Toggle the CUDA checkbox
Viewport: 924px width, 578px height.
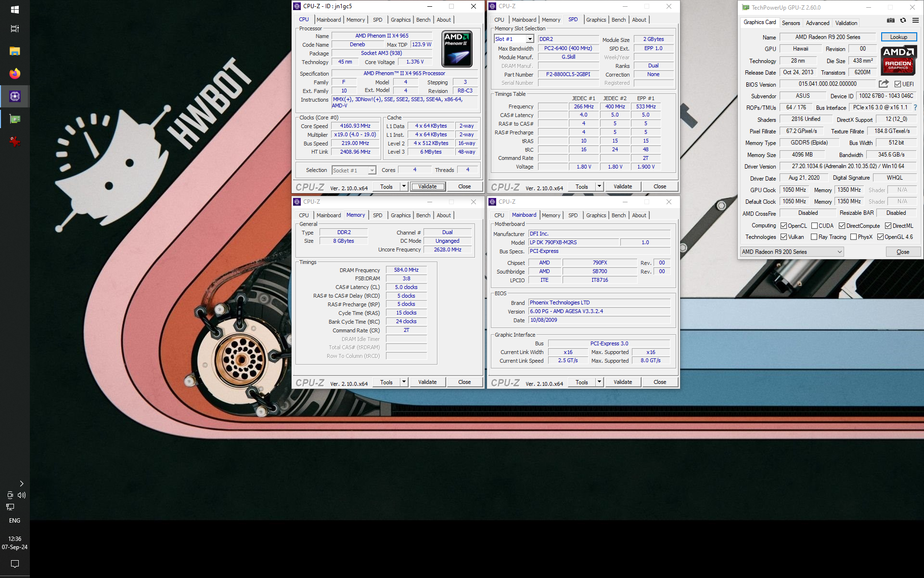814,226
